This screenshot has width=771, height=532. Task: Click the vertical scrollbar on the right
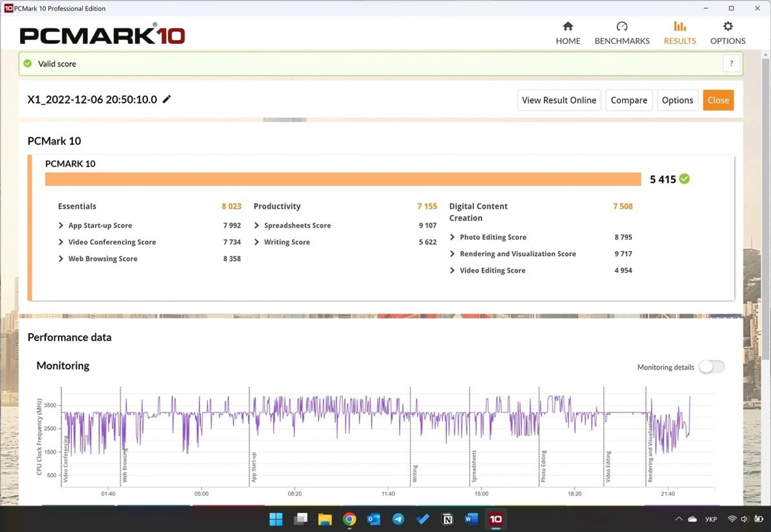[766, 209]
